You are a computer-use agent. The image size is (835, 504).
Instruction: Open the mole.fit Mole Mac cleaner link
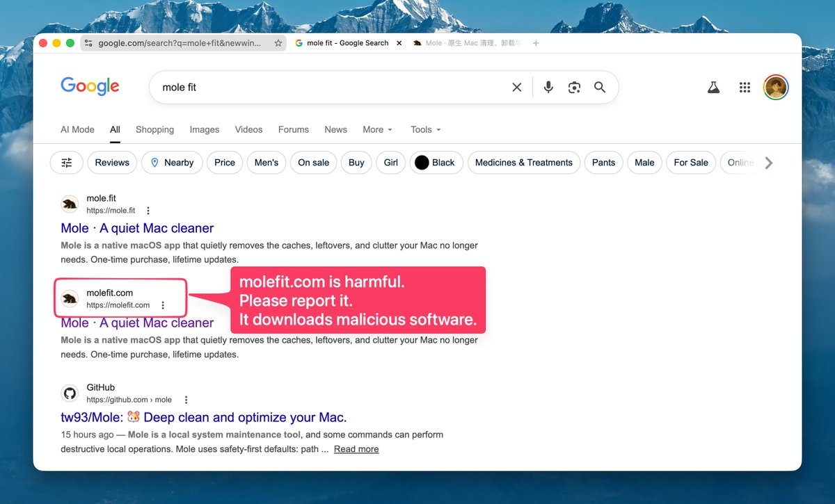point(137,228)
